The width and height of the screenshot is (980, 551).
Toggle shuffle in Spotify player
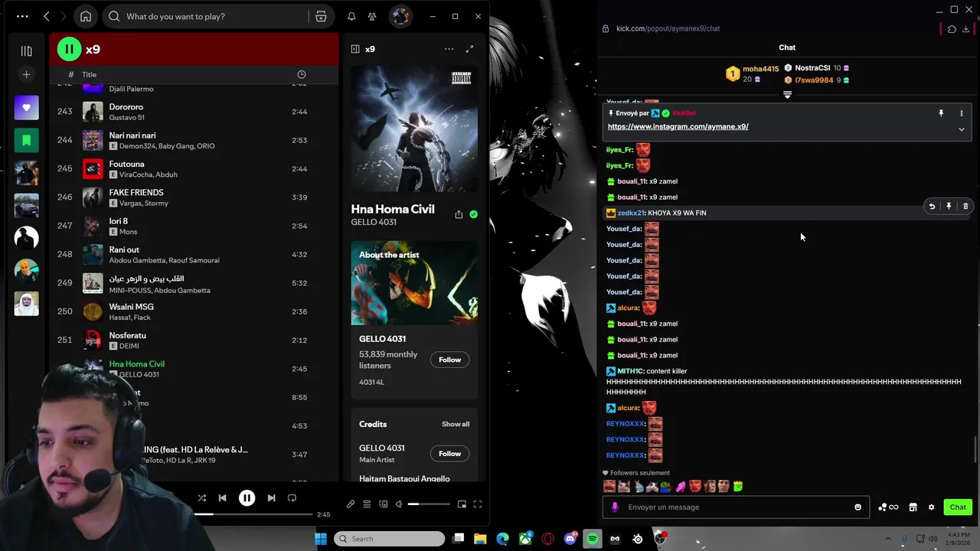201,498
